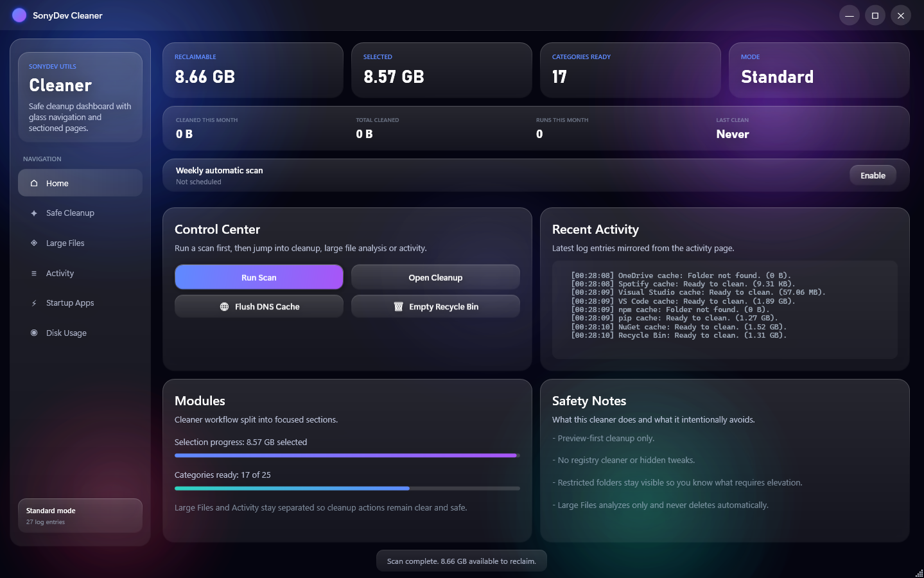Screen dimensions: 924x578
Task: Click the Disk Usage circle icon
Action: pos(34,333)
